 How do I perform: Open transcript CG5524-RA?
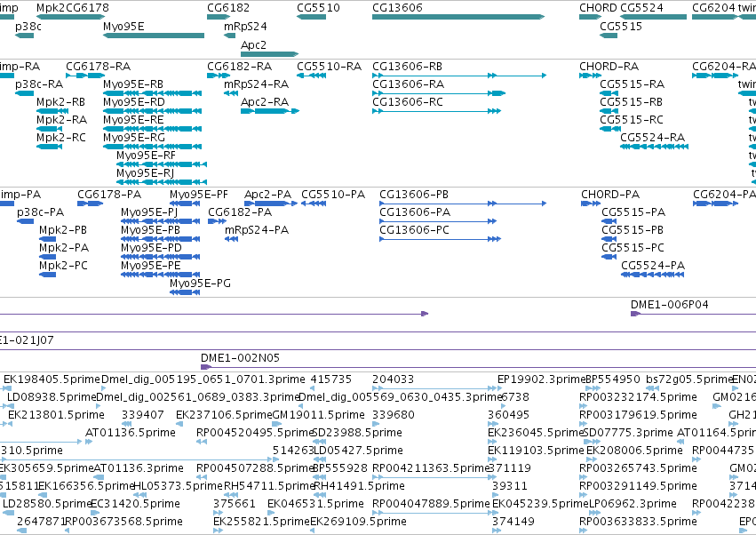(652, 138)
